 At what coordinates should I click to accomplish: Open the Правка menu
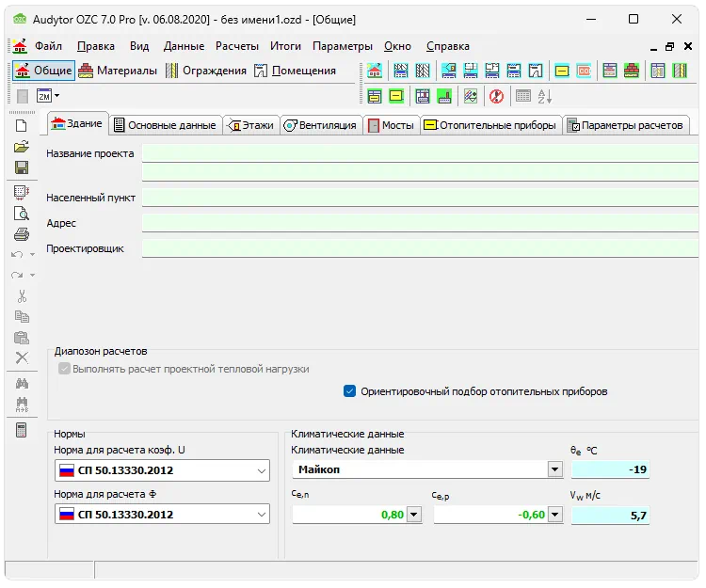[96, 46]
